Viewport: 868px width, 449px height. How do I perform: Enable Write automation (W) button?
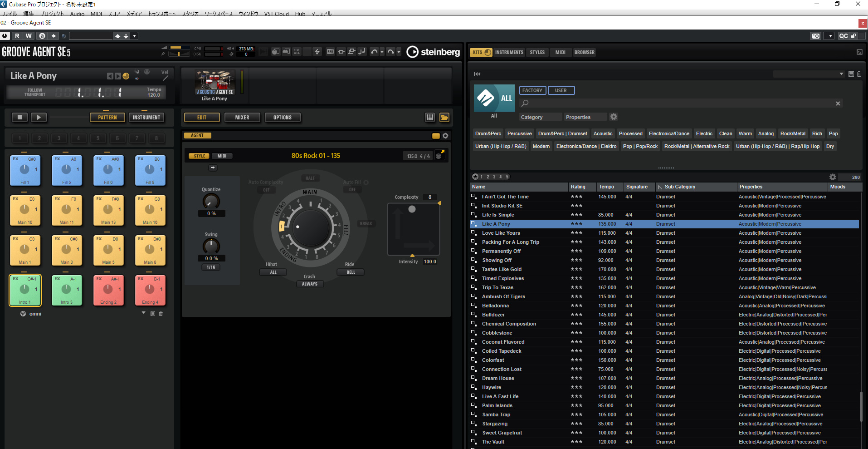[x=29, y=36]
